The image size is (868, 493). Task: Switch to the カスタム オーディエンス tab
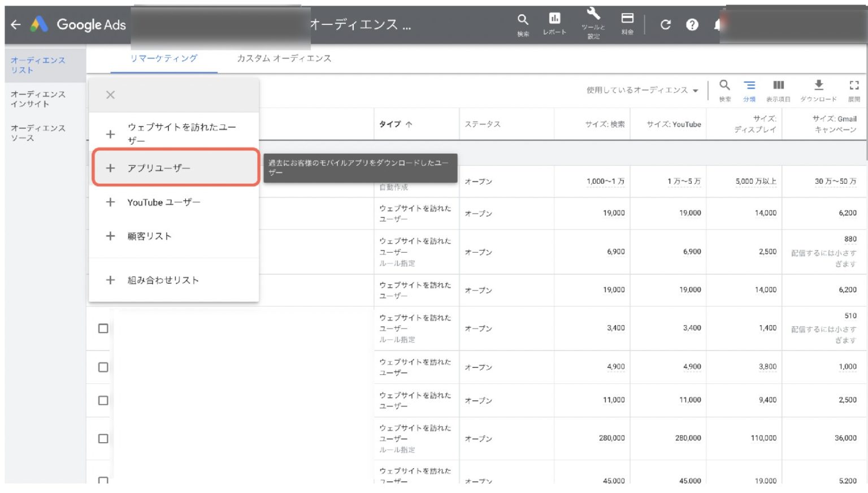click(x=284, y=59)
